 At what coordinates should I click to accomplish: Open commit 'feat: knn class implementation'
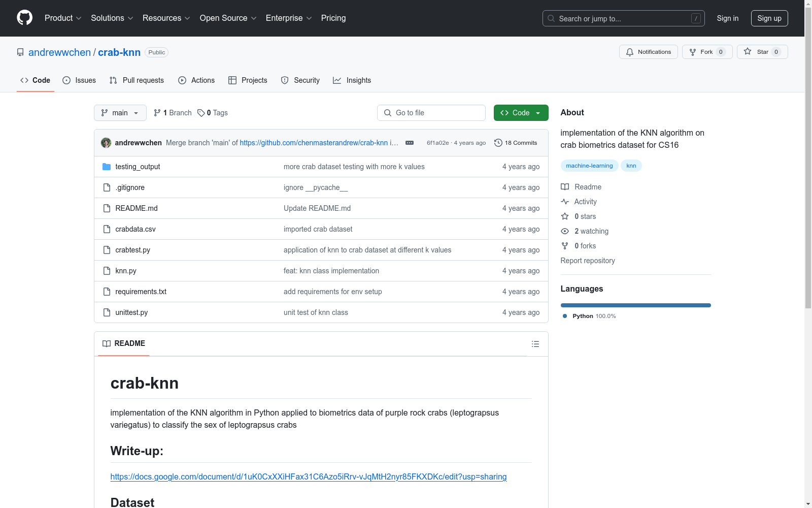(331, 271)
